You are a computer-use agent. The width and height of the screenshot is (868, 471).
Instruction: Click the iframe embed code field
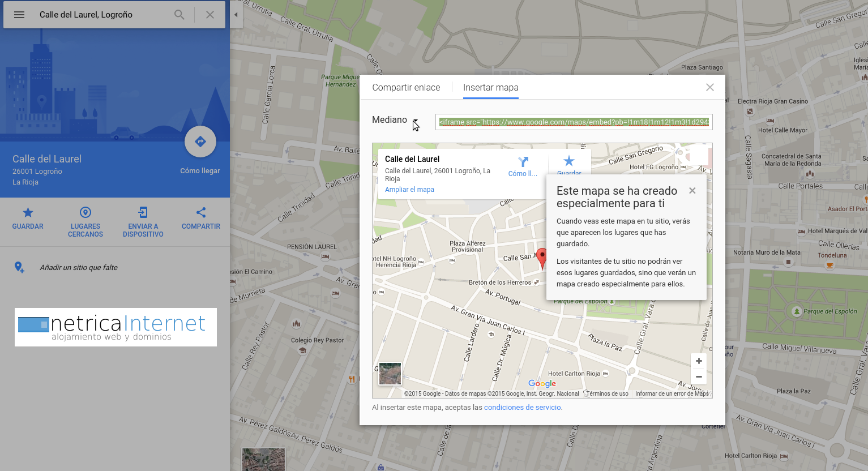[574, 122]
